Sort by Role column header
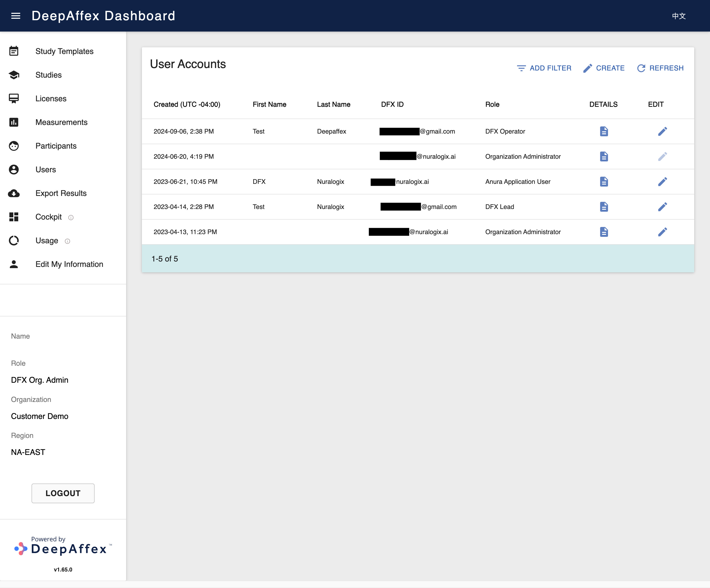710x588 pixels. tap(492, 104)
